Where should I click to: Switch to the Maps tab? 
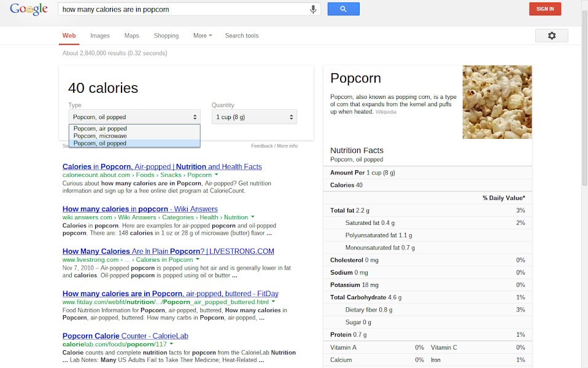click(131, 36)
